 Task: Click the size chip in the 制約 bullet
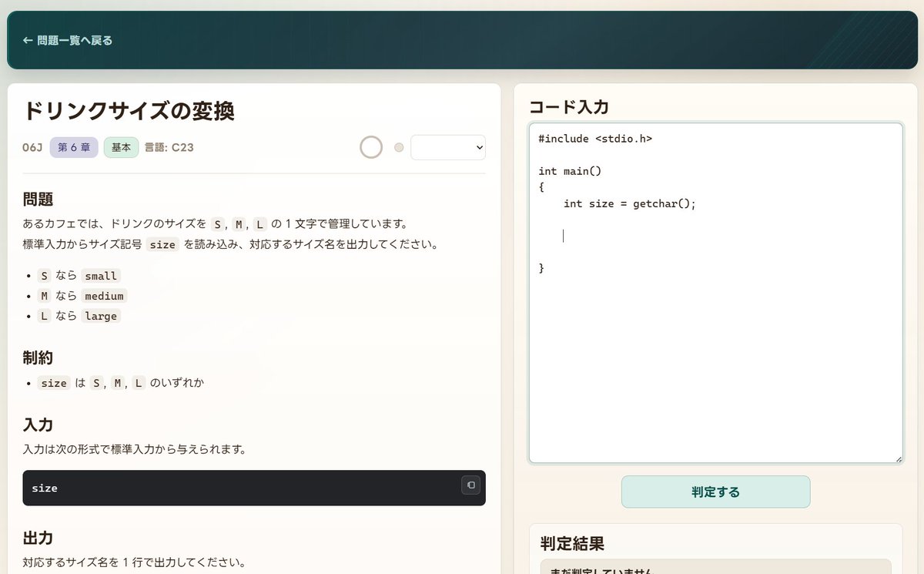tap(54, 383)
